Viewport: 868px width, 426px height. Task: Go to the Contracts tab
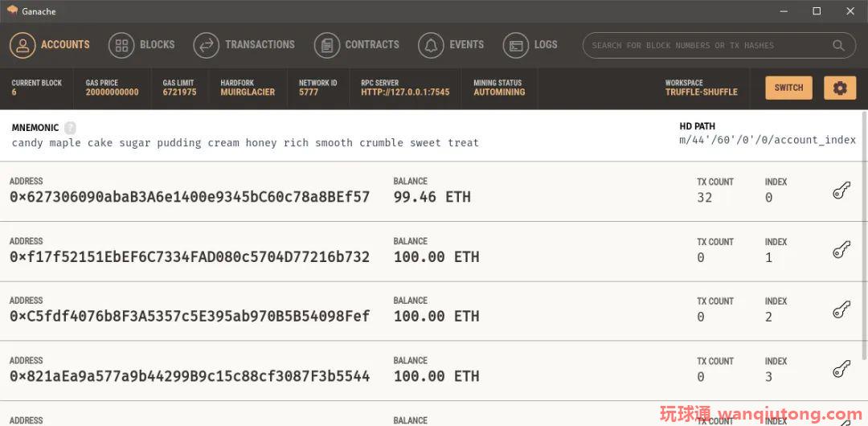click(357, 45)
